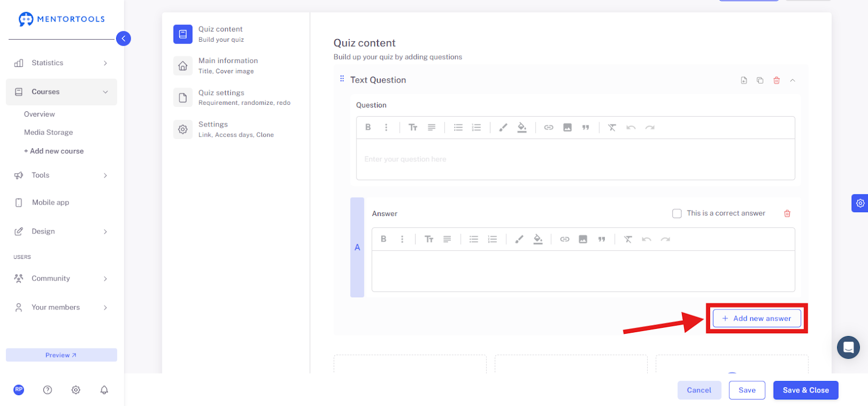This screenshot has height=406, width=868.
Task: Duplicate the Text Question block
Action: tap(760, 80)
